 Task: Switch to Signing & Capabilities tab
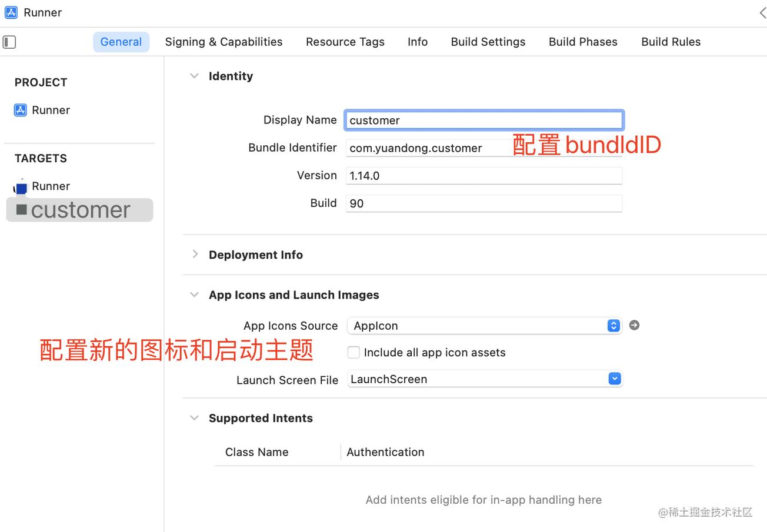point(224,42)
